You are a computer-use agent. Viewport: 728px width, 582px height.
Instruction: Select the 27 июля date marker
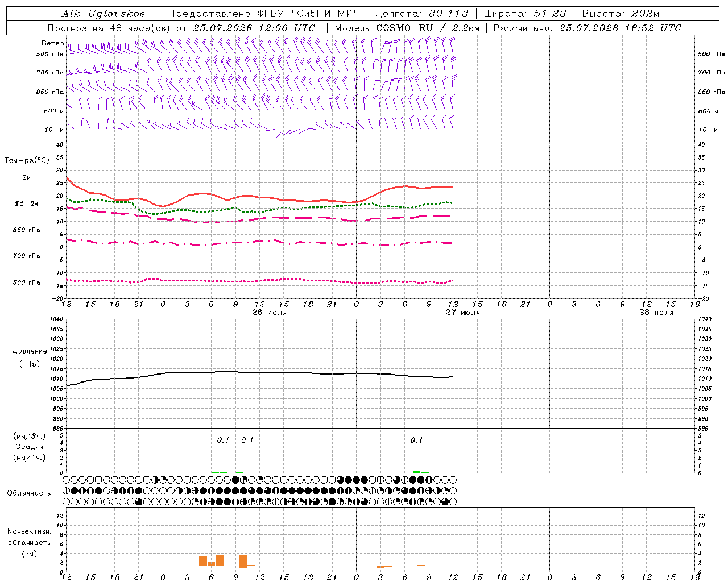pyautogui.click(x=462, y=312)
